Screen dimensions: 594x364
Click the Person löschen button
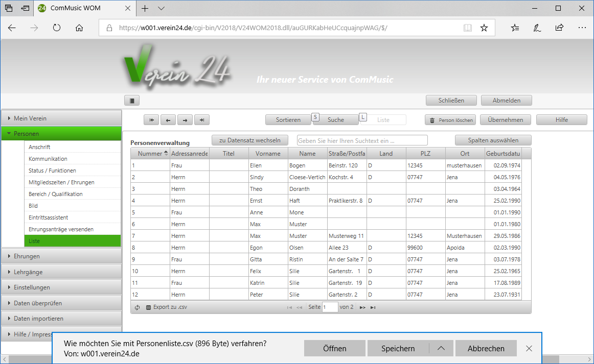click(450, 120)
